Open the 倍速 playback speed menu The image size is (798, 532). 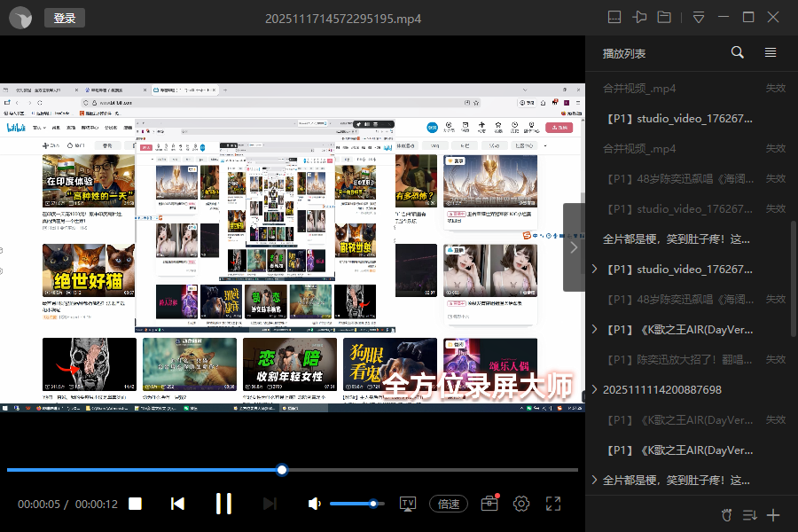tap(449, 504)
